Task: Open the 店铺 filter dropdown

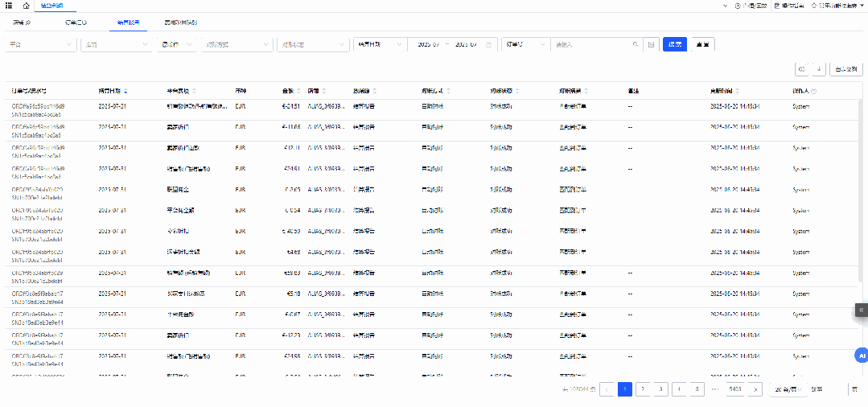Action: pyautogui.click(x=116, y=45)
